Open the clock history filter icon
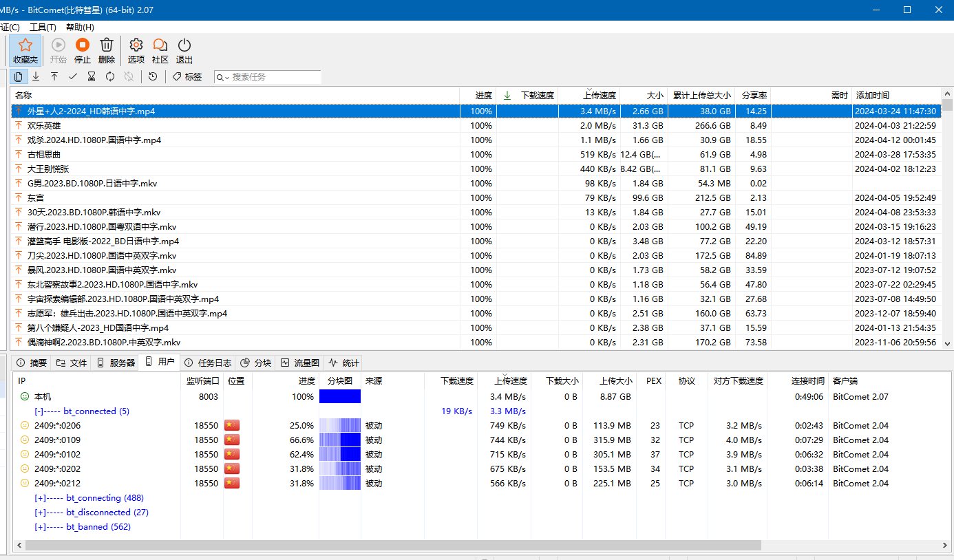The image size is (954, 560). [x=153, y=76]
